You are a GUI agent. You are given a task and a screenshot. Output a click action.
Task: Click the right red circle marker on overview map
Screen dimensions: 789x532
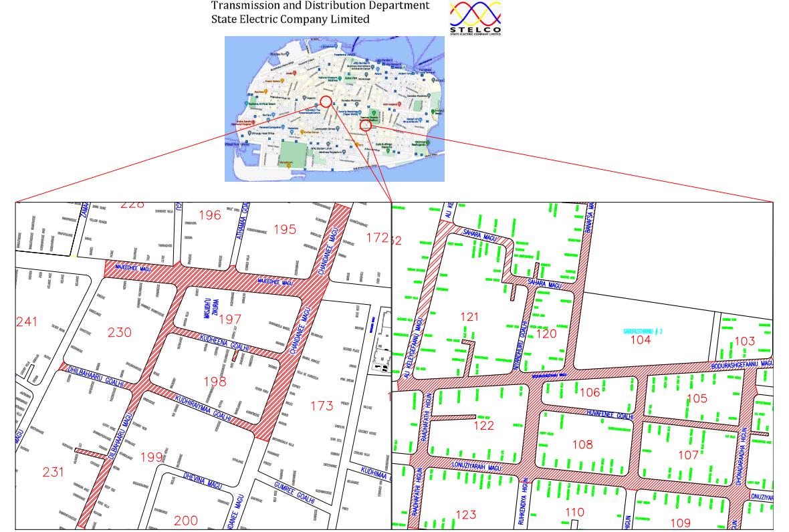click(x=365, y=125)
